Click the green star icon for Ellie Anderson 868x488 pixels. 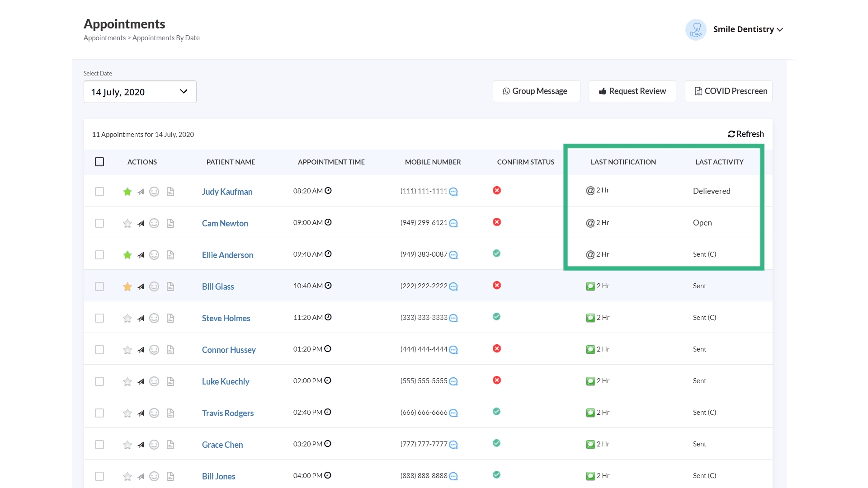point(127,255)
